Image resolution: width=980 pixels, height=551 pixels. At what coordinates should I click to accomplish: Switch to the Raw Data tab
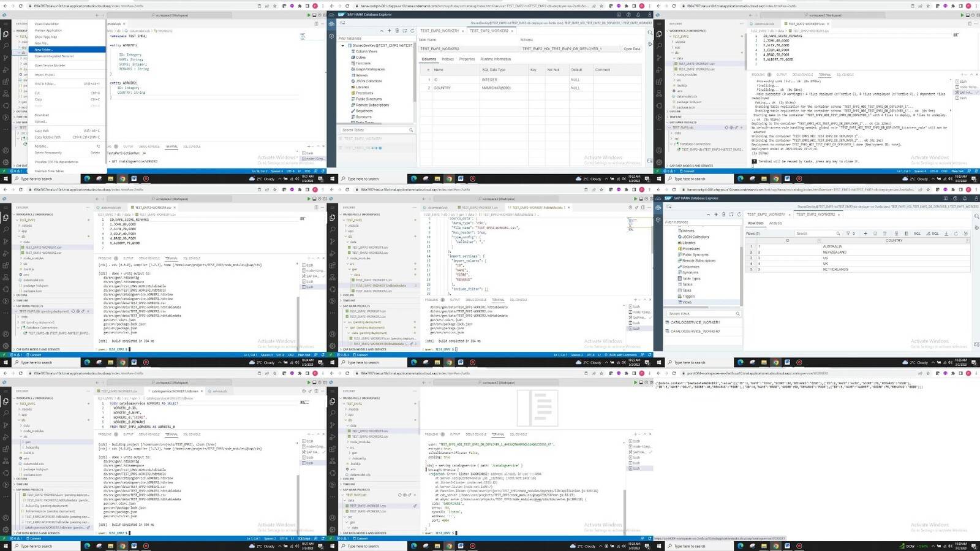(x=756, y=223)
